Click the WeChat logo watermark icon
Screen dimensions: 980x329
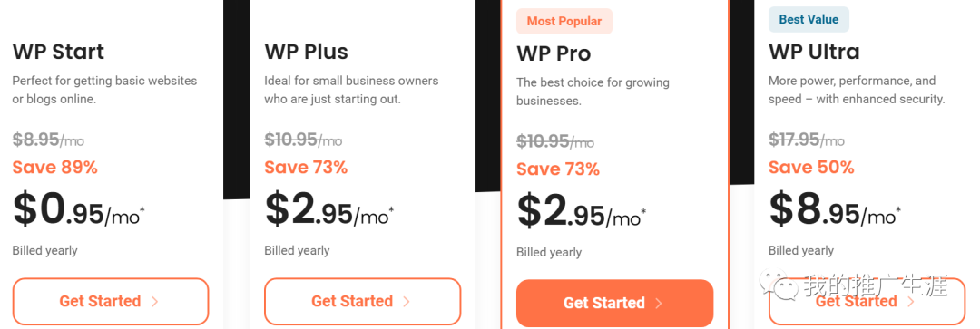click(779, 285)
